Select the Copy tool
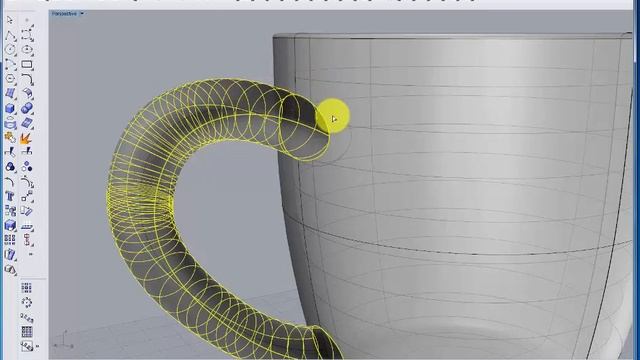The width and height of the screenshot is (640, 360). (x=10, y=211)
